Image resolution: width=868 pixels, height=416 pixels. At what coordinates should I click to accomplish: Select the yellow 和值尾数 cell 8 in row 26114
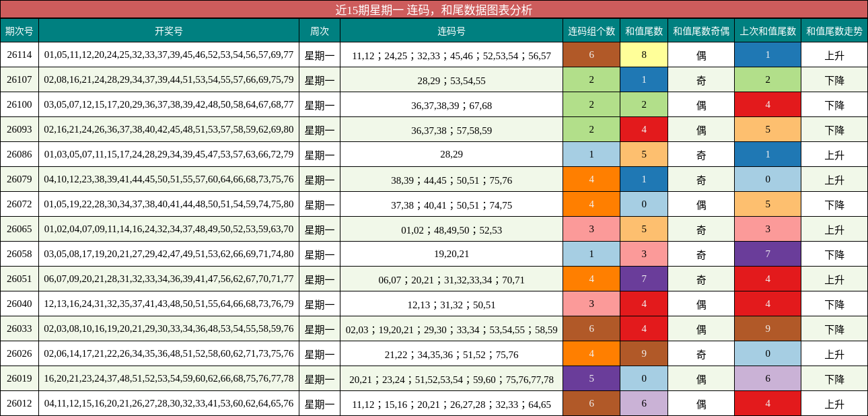(644, 55)
